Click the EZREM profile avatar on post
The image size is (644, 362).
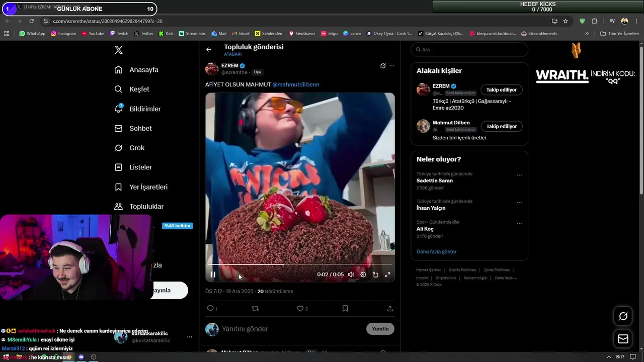[212, 69]
